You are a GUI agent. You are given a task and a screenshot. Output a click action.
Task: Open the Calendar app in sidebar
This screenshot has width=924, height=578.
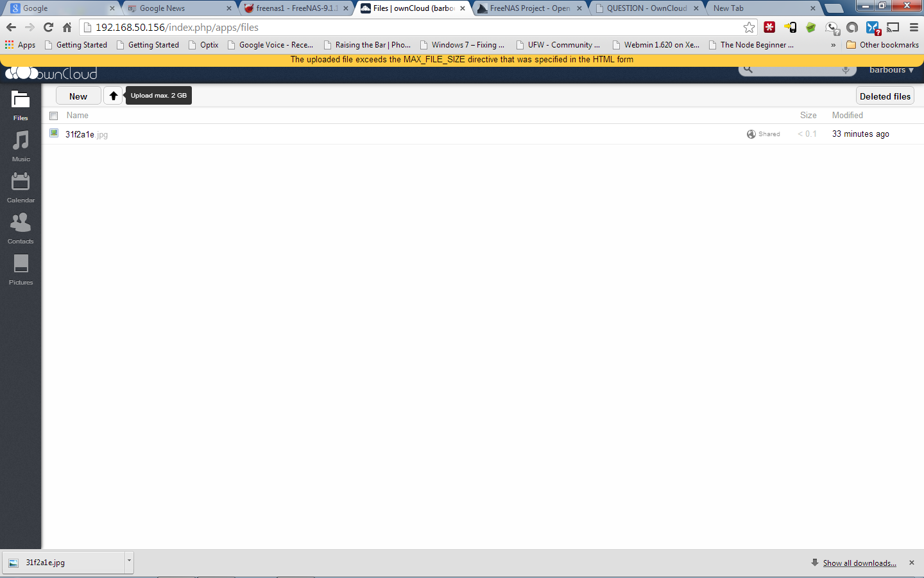[x=21, y=188]
